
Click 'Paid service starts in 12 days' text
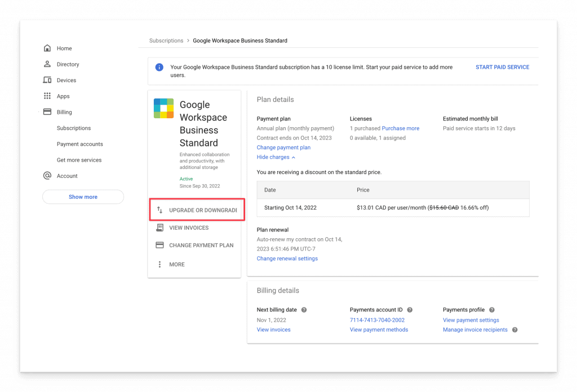click(x=479, y=128)
